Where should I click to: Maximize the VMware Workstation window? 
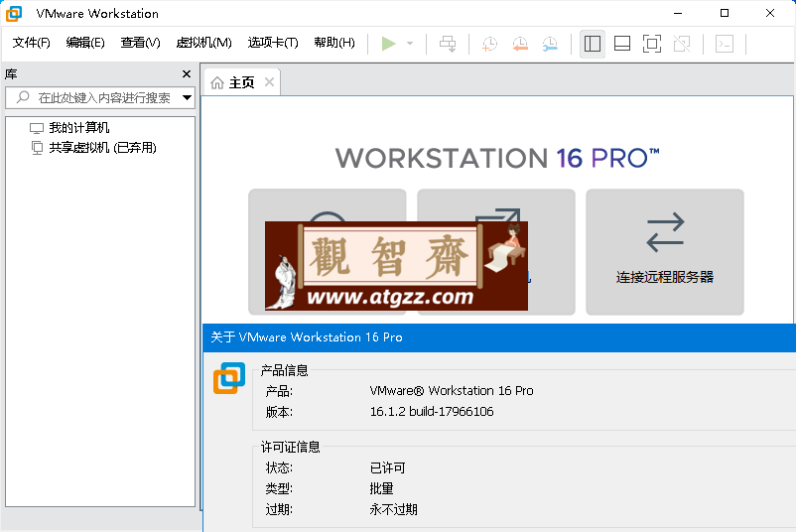pyautogui.click(x=725, y=13)
